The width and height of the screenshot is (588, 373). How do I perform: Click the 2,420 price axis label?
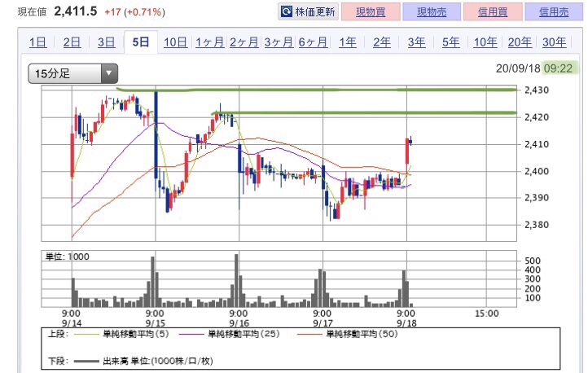point(537,117)
